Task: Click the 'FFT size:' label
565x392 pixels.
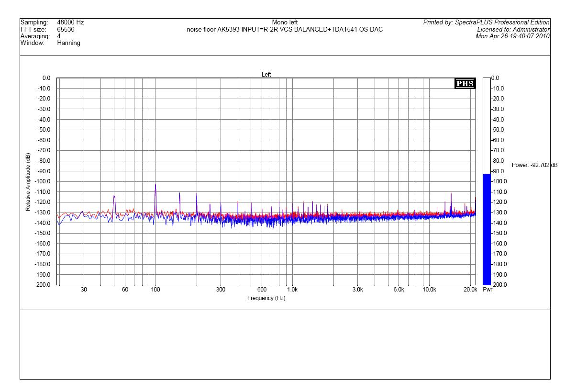Action: [x=33, y=29]
